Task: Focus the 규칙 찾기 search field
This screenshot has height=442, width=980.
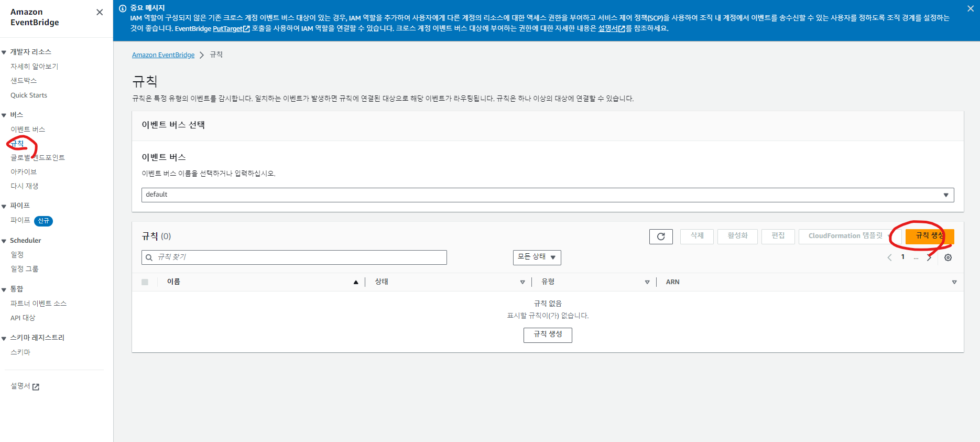Action: point(294,257)
